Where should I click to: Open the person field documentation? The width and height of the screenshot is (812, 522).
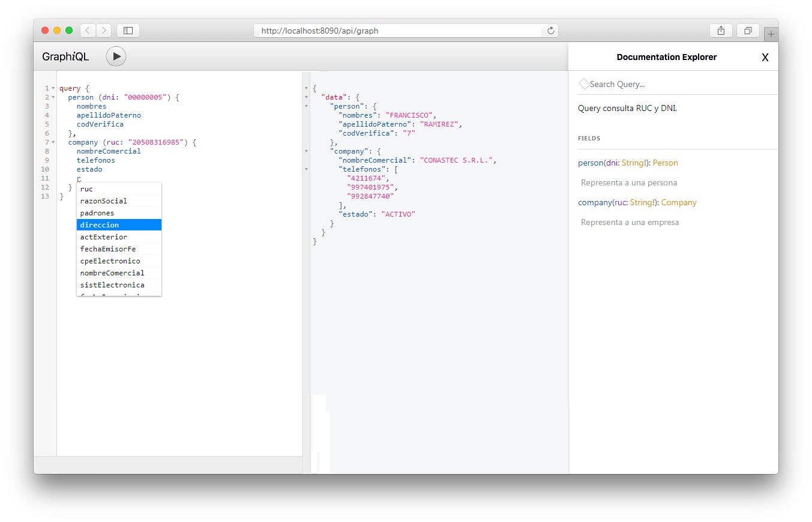click(x=591, y=163)
